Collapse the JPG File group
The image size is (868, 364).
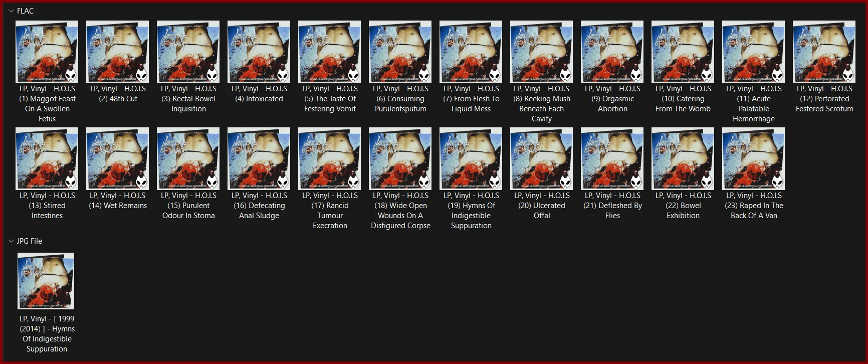11,241
